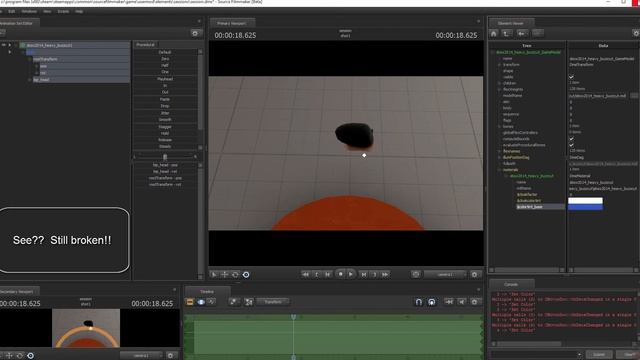The image size is (640, 360).
Task: Select the viewport rotate manipulator tool
Action: coord(235,275)
